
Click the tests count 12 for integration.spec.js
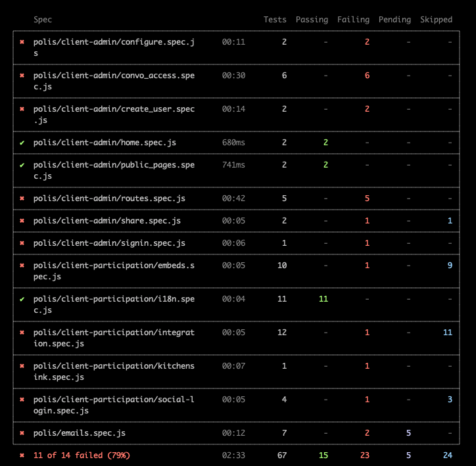(282, 333)
